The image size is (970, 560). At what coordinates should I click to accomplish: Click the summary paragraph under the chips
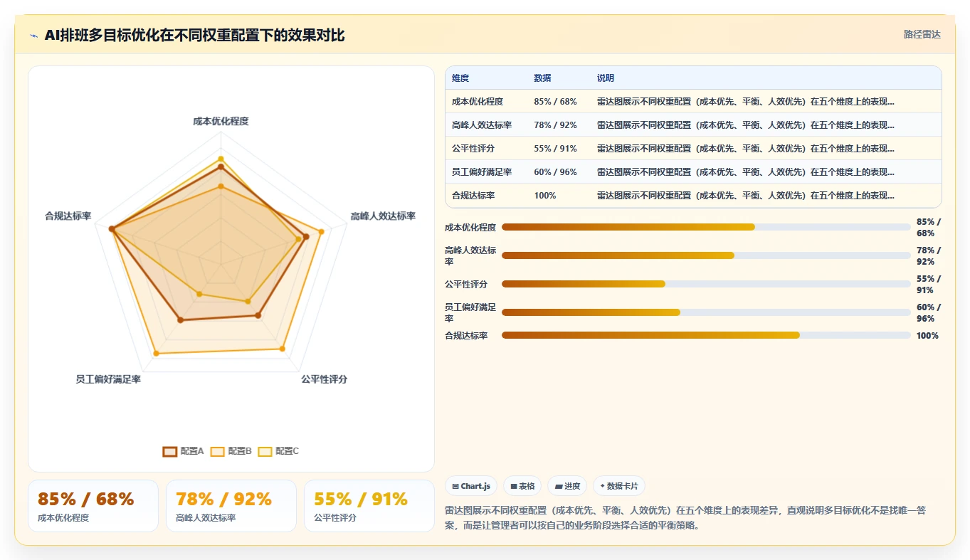pyautogui.click(x=685, y=518)
